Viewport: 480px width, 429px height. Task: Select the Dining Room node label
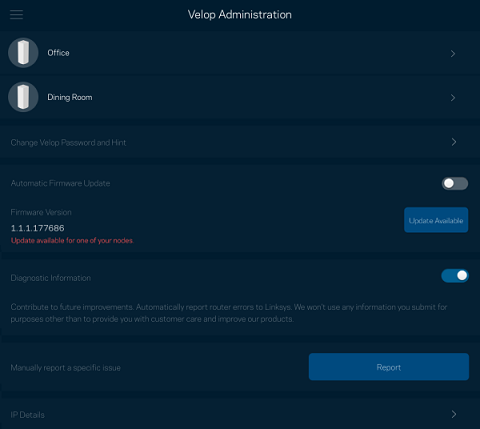(70, 97)
